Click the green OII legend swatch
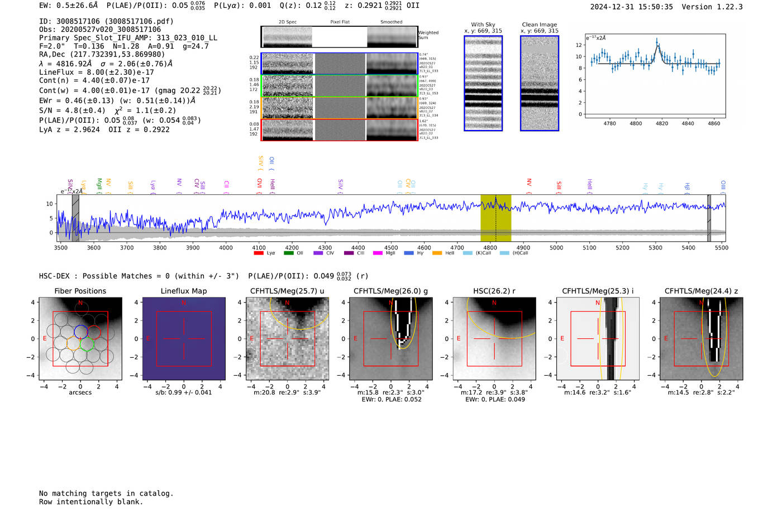The width and height of the screenshot is (782, 532). 288,253
